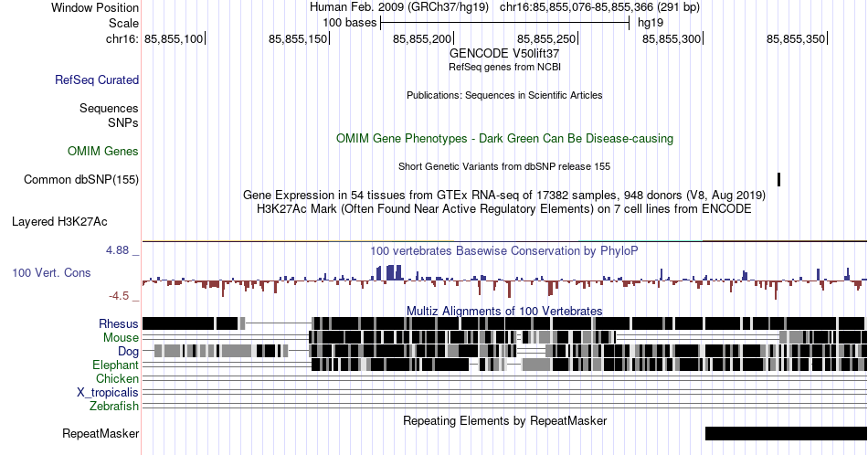
Task: Click the Sequences track label
Action: (109, 108)
